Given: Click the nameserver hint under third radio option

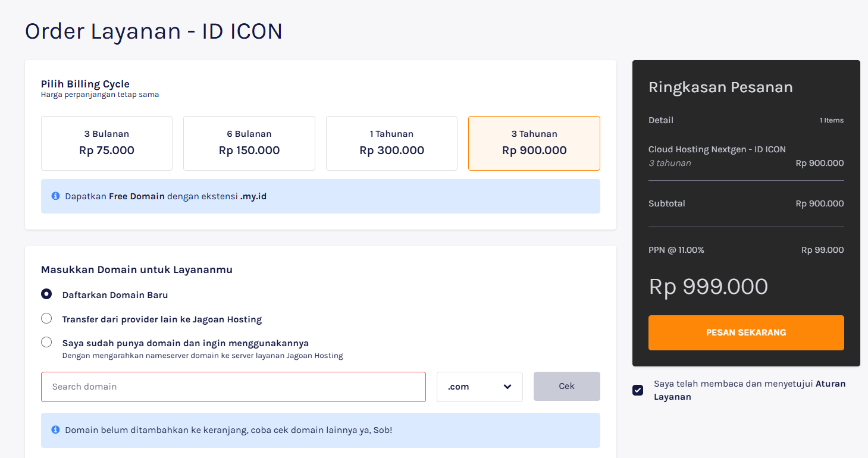Looking at the screenshot, I should [x=203, y=356].
